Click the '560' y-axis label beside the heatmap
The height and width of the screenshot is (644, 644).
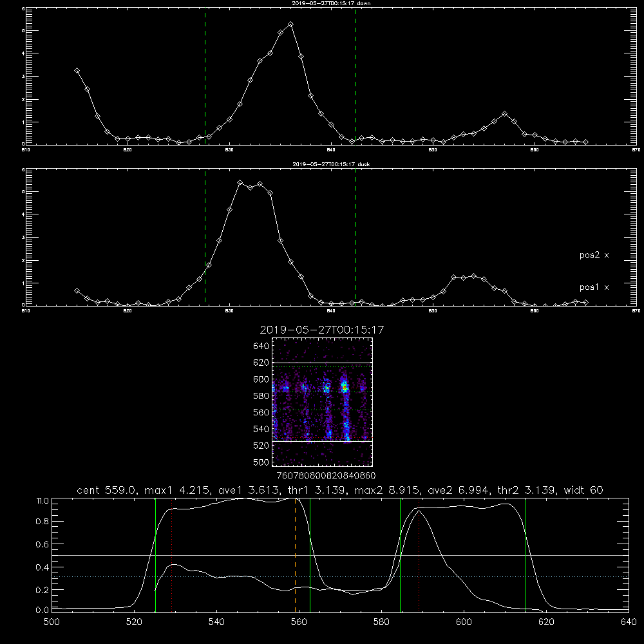tap(261, 412)
